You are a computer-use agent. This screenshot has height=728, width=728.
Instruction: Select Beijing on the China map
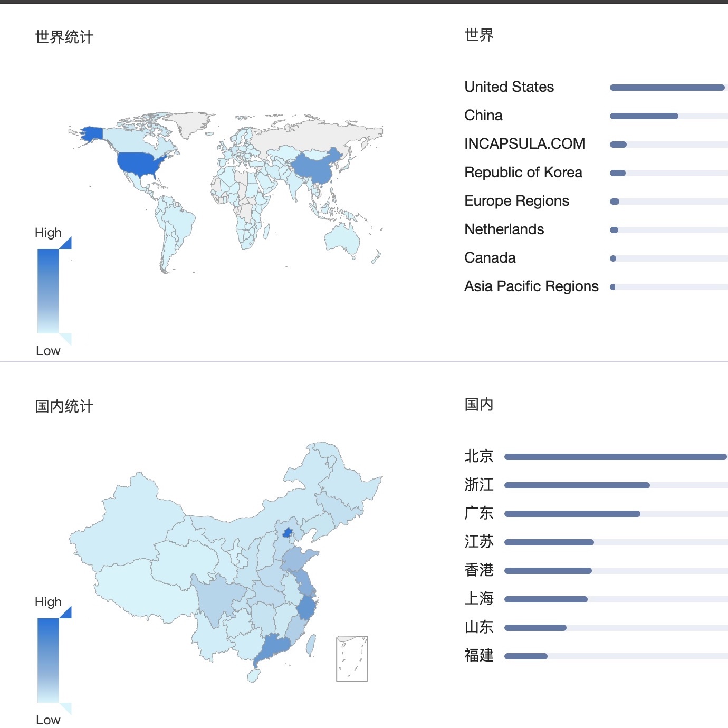288,532
